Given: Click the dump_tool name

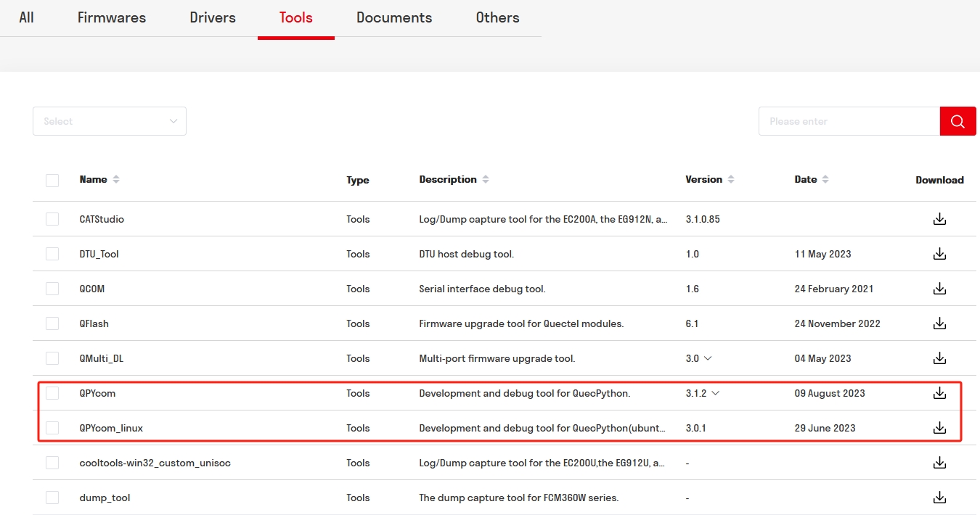Looking at the screenshot, I should pos(105,498).
